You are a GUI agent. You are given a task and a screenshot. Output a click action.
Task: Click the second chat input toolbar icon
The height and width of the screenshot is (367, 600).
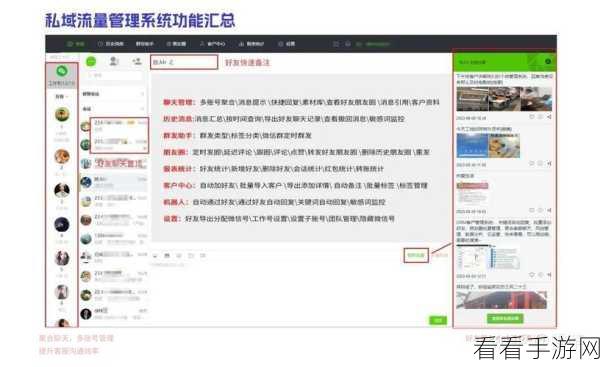click(x=167, y=256)
